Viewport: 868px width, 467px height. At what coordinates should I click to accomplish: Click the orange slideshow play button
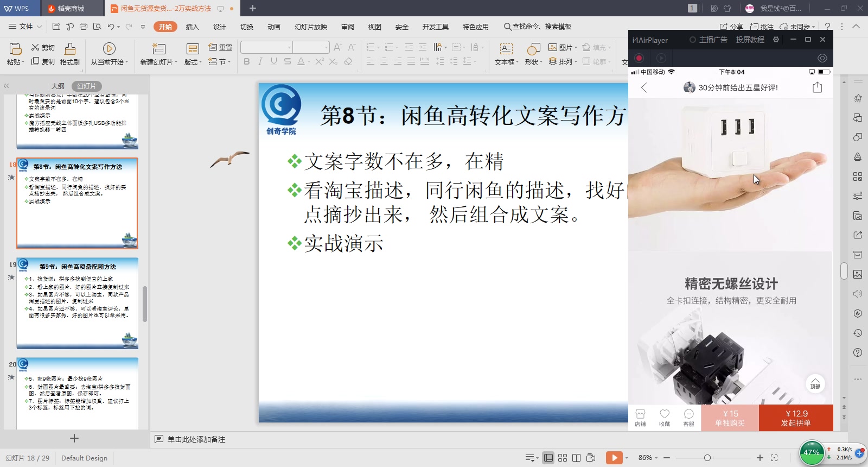614,458
